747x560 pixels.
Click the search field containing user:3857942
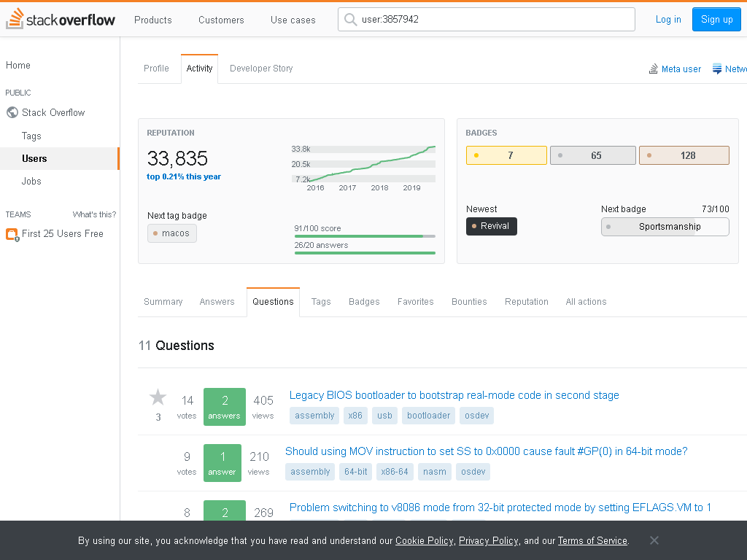487,20
